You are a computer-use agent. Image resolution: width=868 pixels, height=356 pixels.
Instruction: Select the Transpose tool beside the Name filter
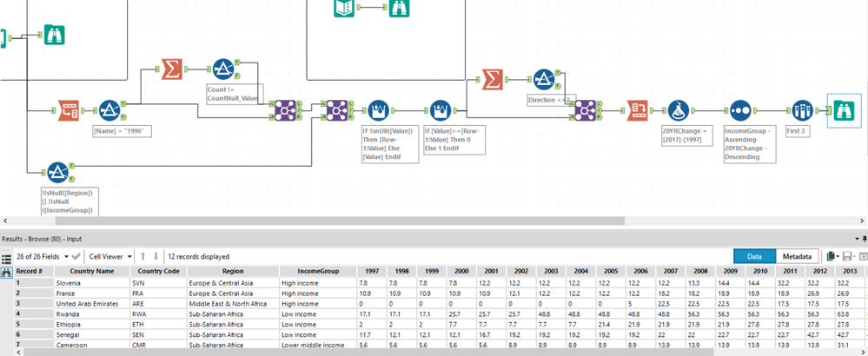pos(70,110)
